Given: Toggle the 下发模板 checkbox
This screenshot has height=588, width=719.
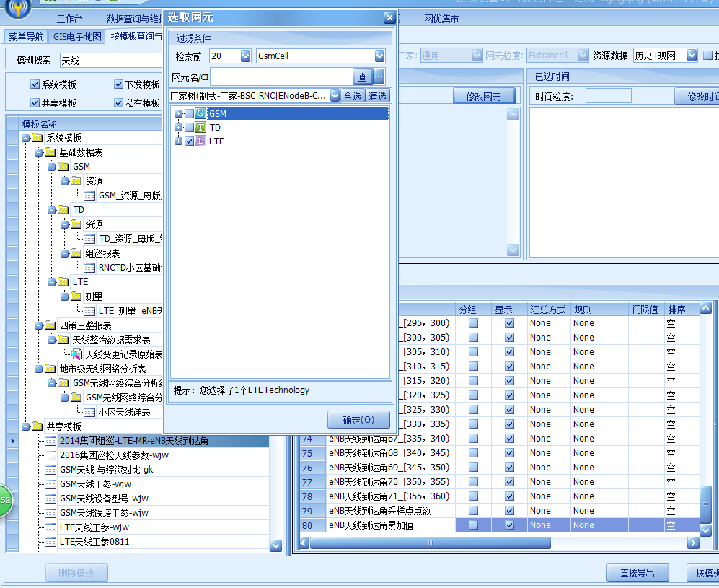Looking at the screenshot, I should click(x=119, y=84).
